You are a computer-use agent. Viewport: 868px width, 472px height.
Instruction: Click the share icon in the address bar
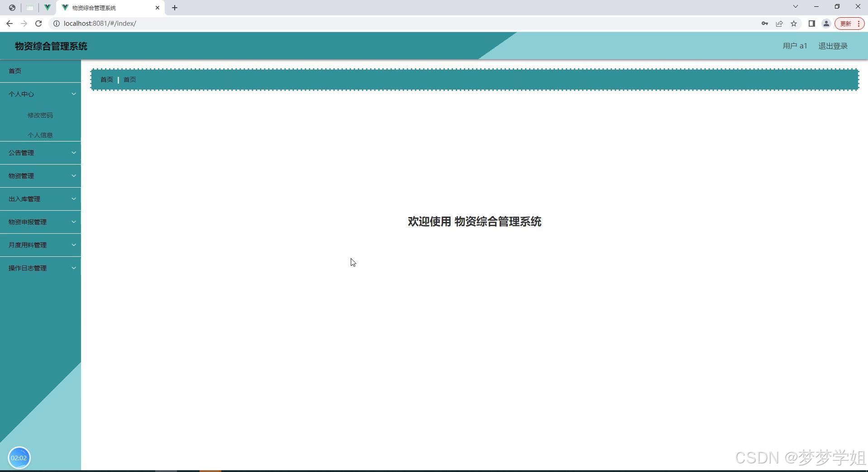(779, 23)
